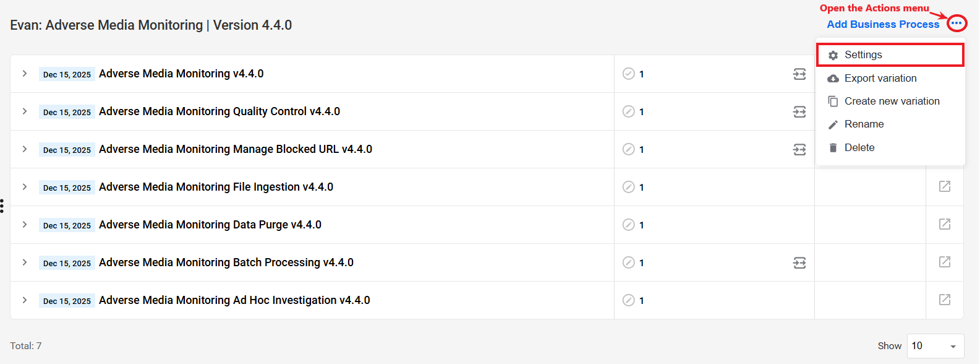Select Settings from the Actions menu
This screenshot has height=364, width=980.
coord(890,55)
